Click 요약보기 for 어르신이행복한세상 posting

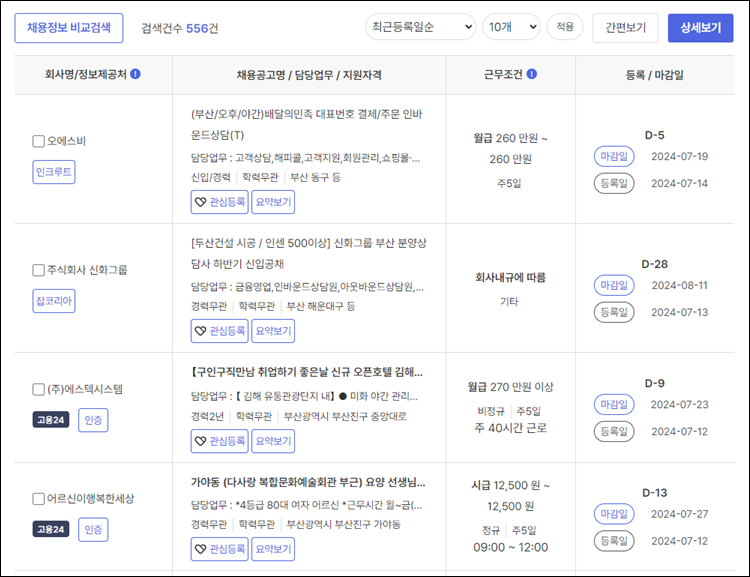tap(273, 549)
